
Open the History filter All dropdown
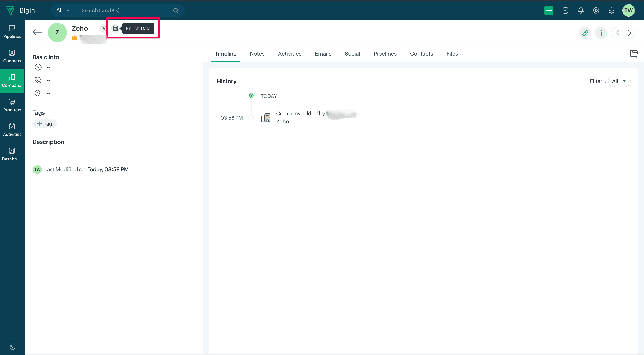click(x=619, y=81)
